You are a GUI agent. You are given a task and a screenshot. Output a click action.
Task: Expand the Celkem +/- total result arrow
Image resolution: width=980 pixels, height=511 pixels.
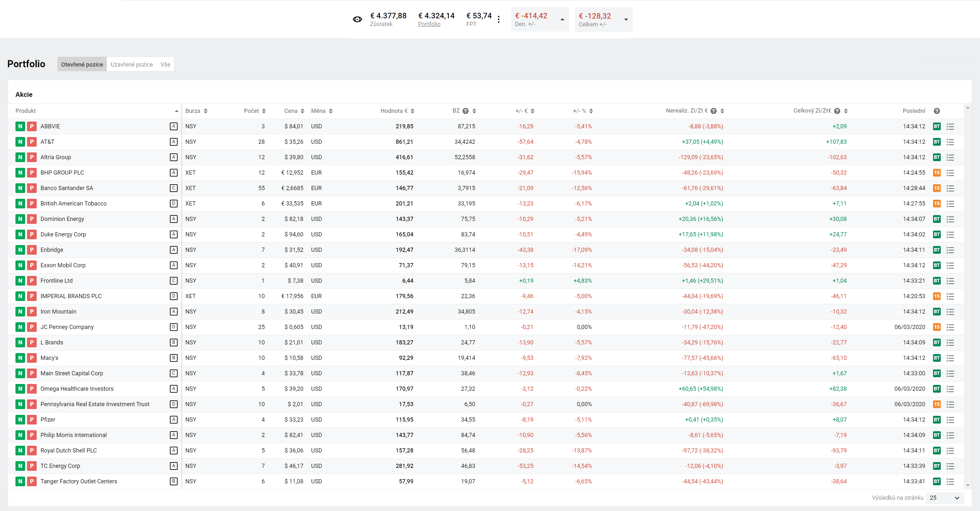(626, 19)
